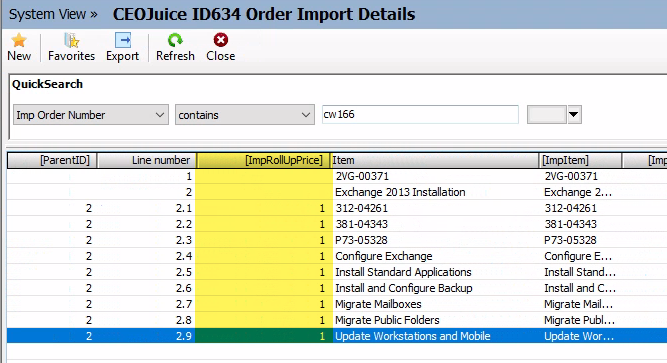
Task: Select the Configure Exchange row
Action: [x=336, y=256]
